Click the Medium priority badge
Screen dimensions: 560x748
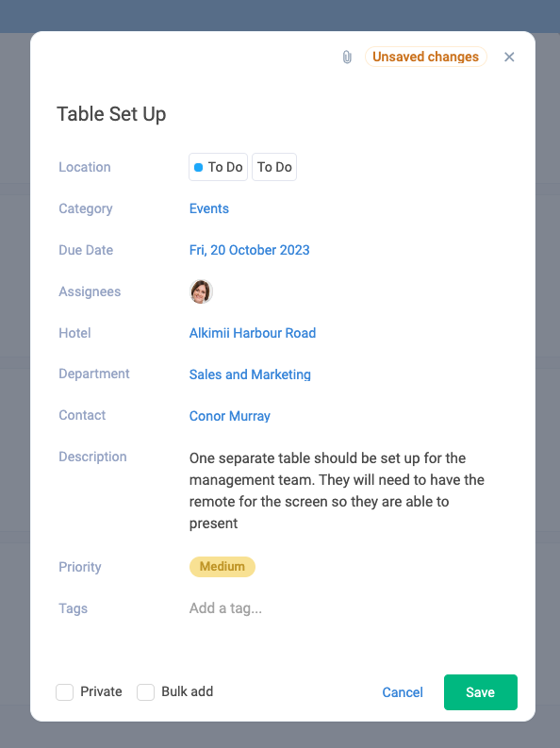tap(222, 567)
